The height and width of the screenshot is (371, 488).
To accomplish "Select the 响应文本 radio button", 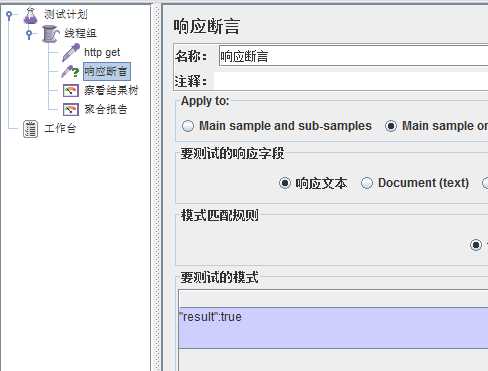I will 285,183.
